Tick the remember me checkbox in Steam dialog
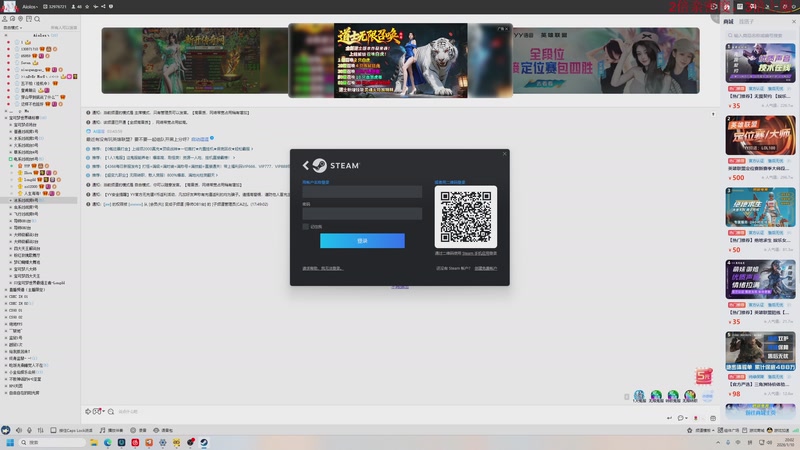The image size is (800, 450). click(x=305, y=227)
